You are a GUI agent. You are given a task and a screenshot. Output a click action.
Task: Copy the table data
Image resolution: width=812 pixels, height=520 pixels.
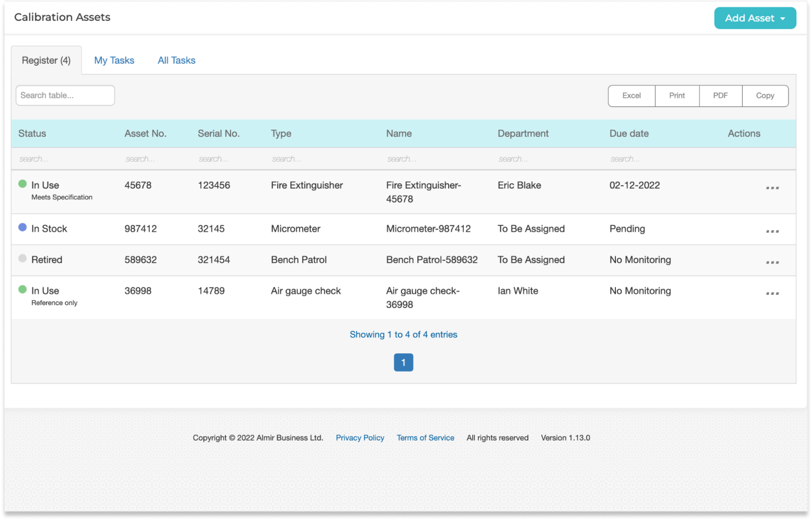[765, 96]
